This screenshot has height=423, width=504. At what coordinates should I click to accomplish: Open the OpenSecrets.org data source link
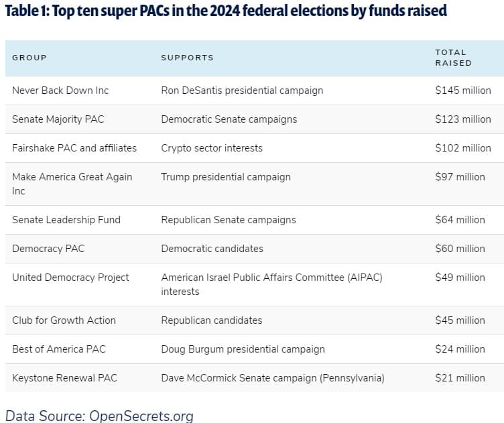point(141,416)
